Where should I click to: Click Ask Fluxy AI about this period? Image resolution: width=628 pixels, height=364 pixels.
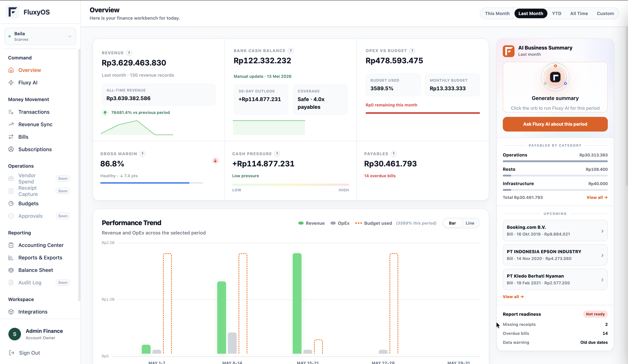(x=555, y=124)
